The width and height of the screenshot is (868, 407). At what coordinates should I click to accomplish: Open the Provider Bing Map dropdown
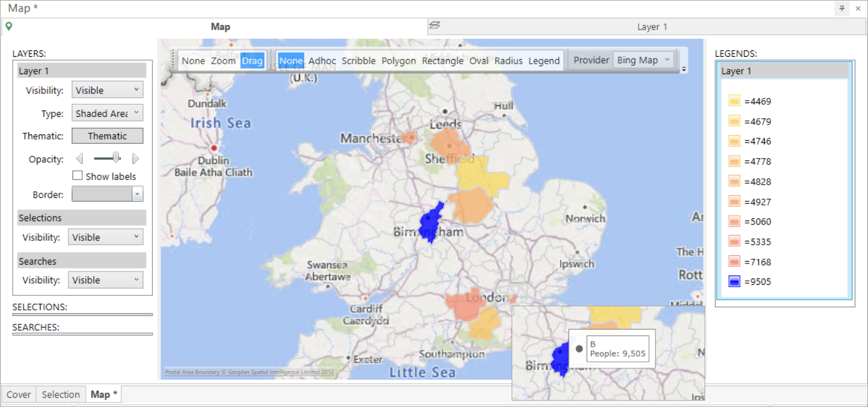(643, 60)
